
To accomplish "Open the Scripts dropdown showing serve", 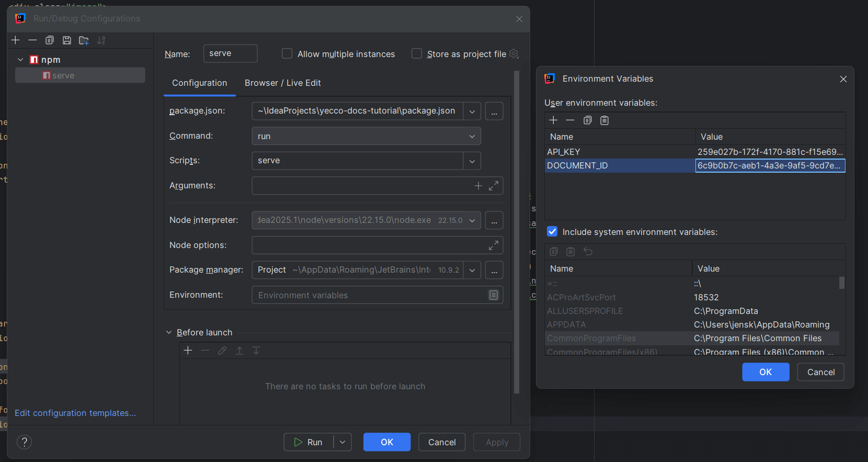I will (x=472, y=161).
